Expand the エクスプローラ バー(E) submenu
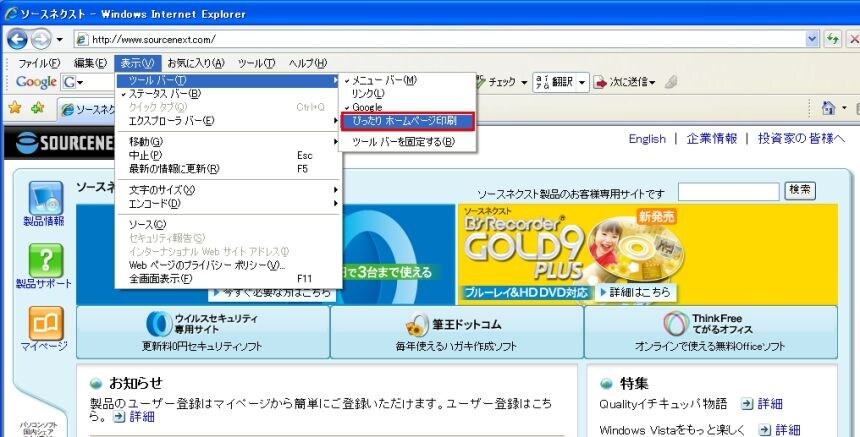Screen dimensions: 860x437 (x=229, y=121)
